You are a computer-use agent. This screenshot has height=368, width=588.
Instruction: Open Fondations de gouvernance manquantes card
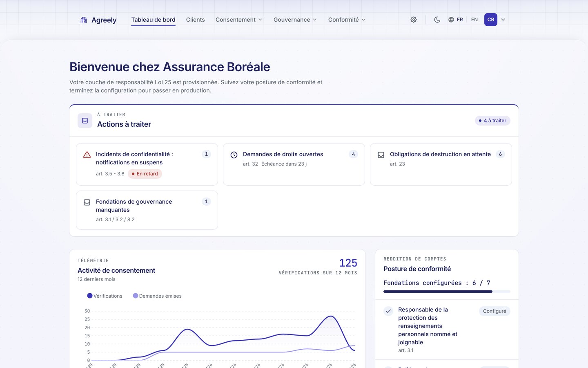(147, 210)
